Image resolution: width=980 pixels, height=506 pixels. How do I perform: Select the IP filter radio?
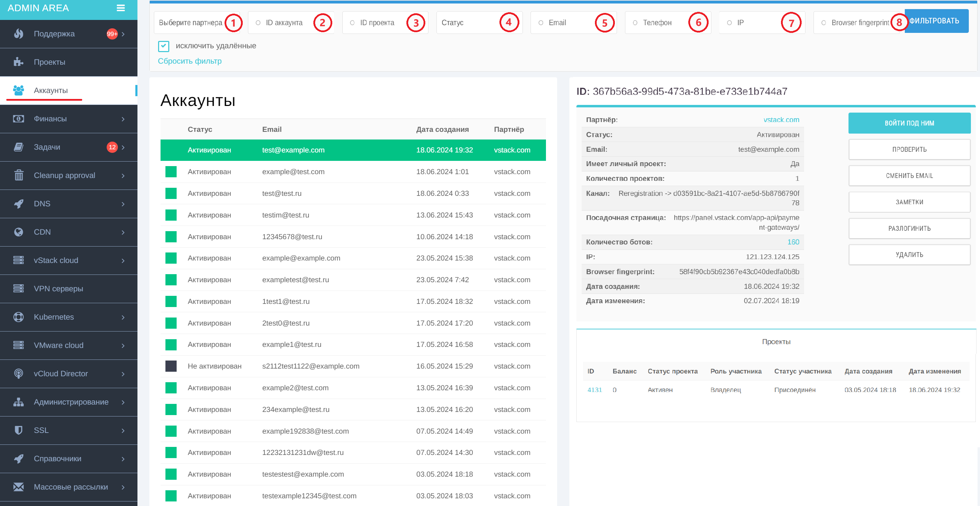729,23
